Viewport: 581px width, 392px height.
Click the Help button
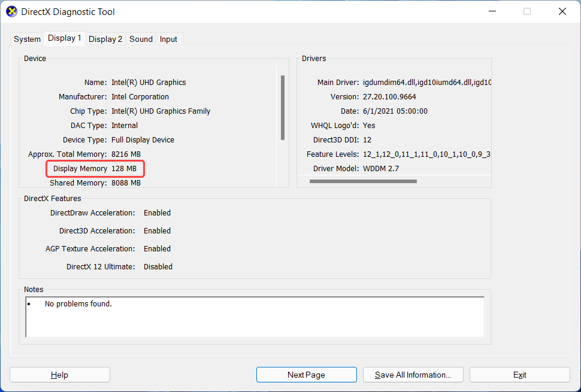pyautogui.click(x=59, y=374)
